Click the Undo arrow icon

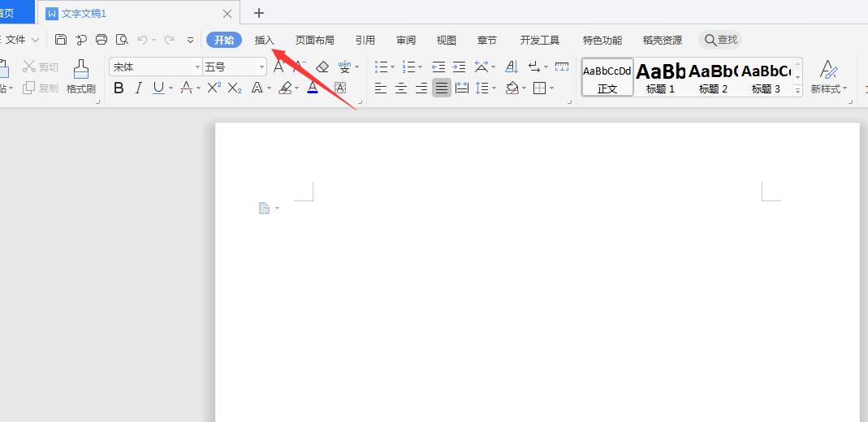point(143,40)
